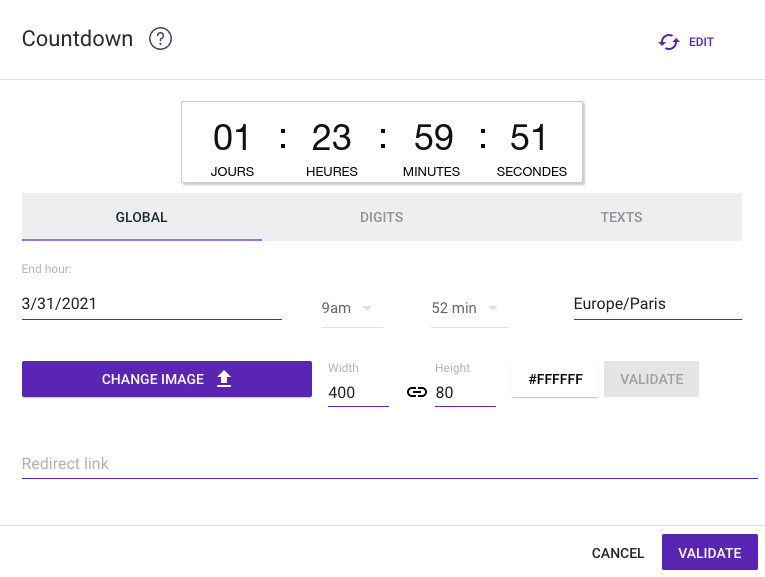Image resolution: width=765 pixels, height=577 pixels.
Task: Focus the Height input field
Action: 465,393
